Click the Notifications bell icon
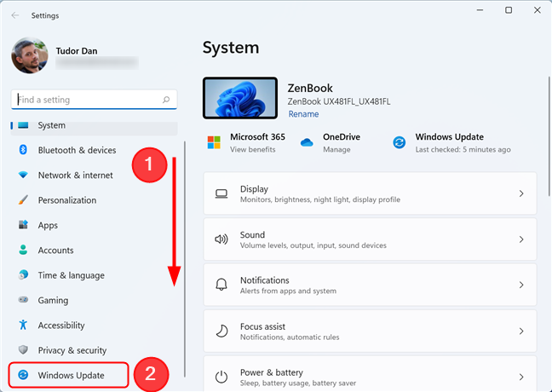The width and height of the screenshot is (552, 392). click(x=221, y=285)
